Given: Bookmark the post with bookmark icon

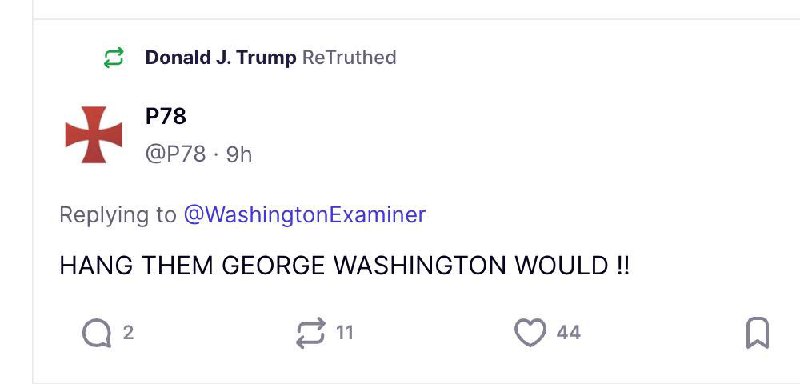Looking at the screenshot, I should coord(757,333).
